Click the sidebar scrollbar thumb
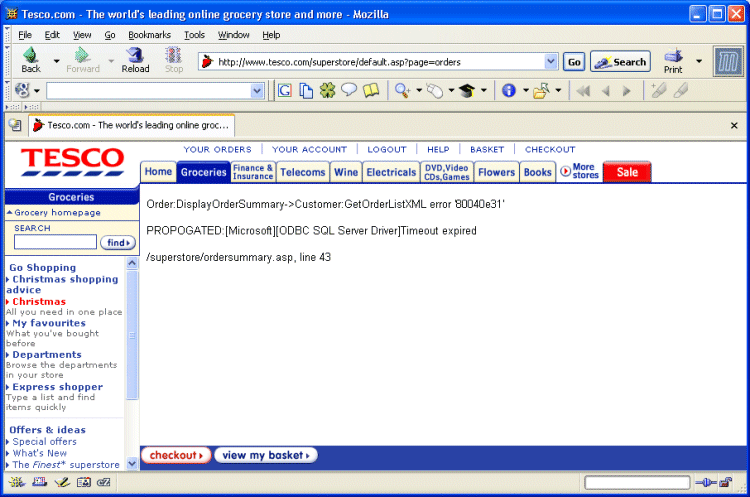The height and width of the screenshot is (497, 750). tap(132, 335)
